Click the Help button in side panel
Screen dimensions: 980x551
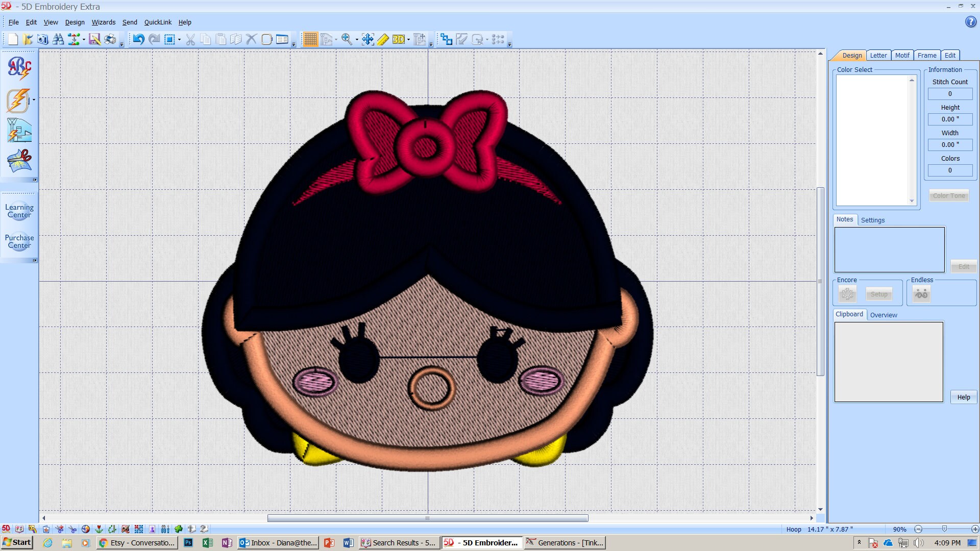point(963,397)
